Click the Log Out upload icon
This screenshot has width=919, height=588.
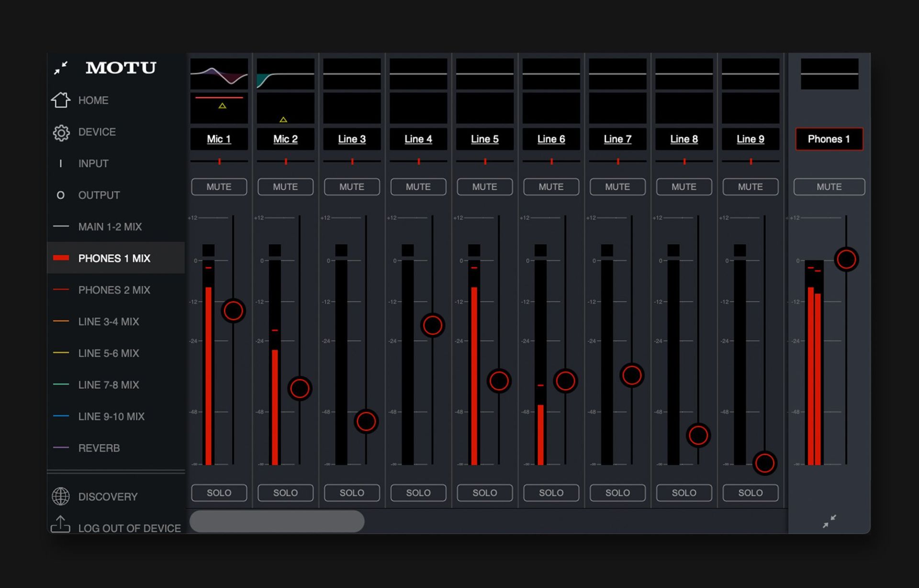pos(61,524)
